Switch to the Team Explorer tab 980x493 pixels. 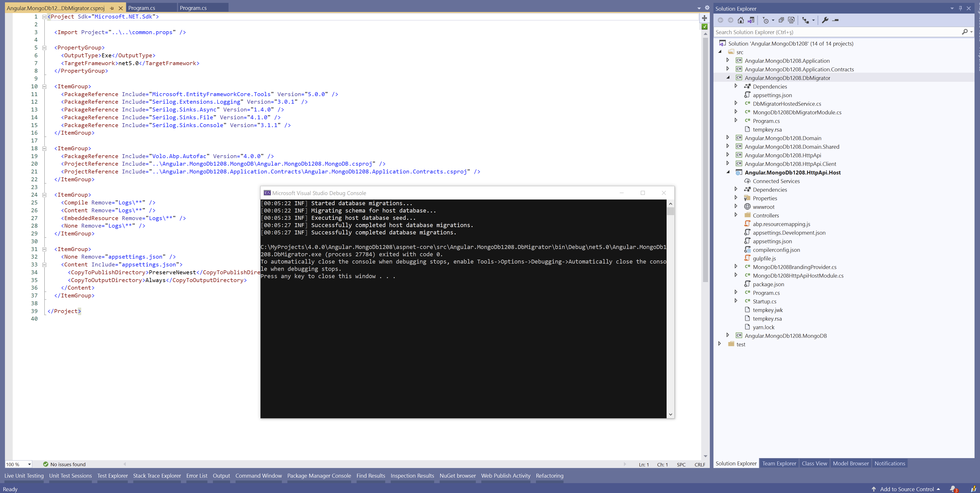tap(779, 463)
